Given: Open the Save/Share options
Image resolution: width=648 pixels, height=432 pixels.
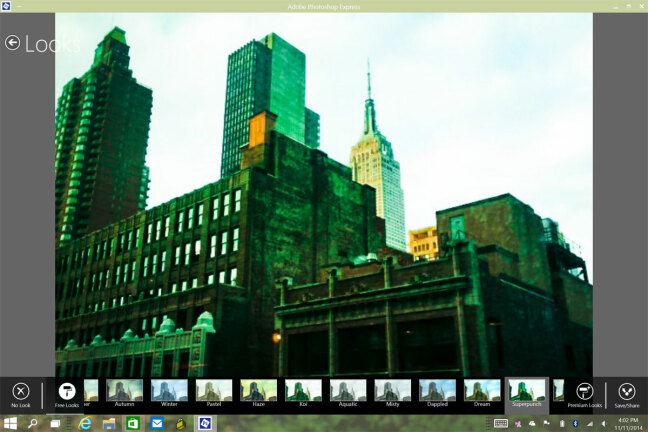Looking at the screenshot, I should click(627, 395).
